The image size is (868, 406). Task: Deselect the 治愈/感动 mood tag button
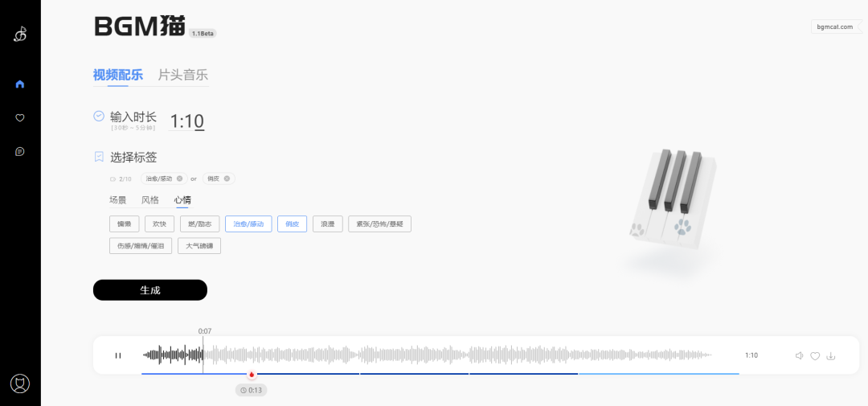tap(248, 224)
